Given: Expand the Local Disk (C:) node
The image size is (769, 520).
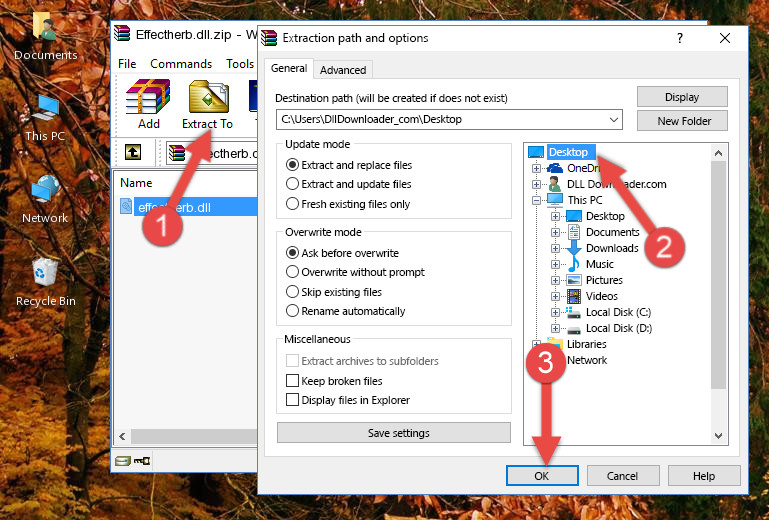Looking at the screenshot, I should pos(555,312).
